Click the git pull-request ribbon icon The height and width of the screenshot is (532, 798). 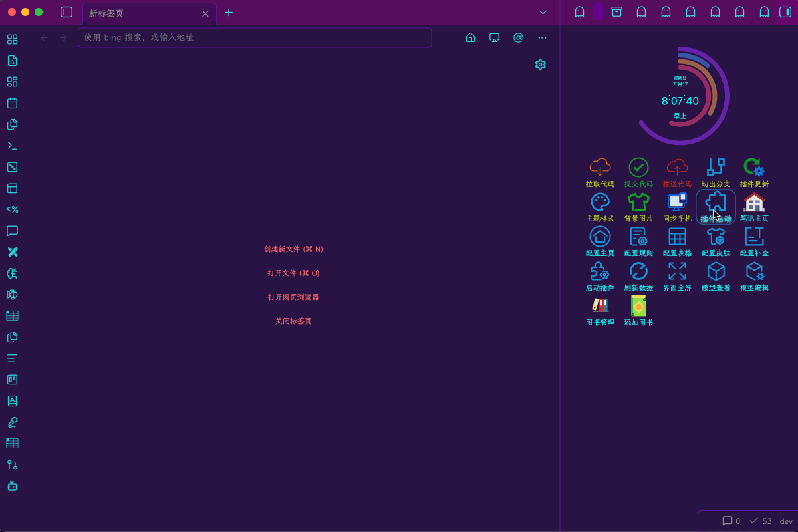pos(12,465)
